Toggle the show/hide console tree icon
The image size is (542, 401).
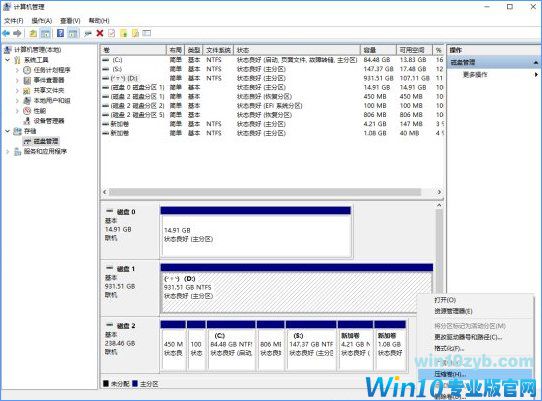point(45,34)
